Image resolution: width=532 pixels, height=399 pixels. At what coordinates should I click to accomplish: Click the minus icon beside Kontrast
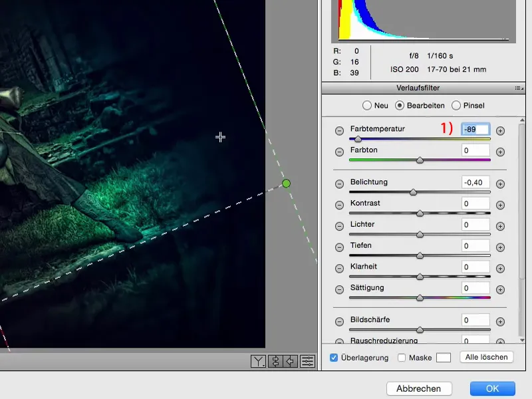[340, 203]
